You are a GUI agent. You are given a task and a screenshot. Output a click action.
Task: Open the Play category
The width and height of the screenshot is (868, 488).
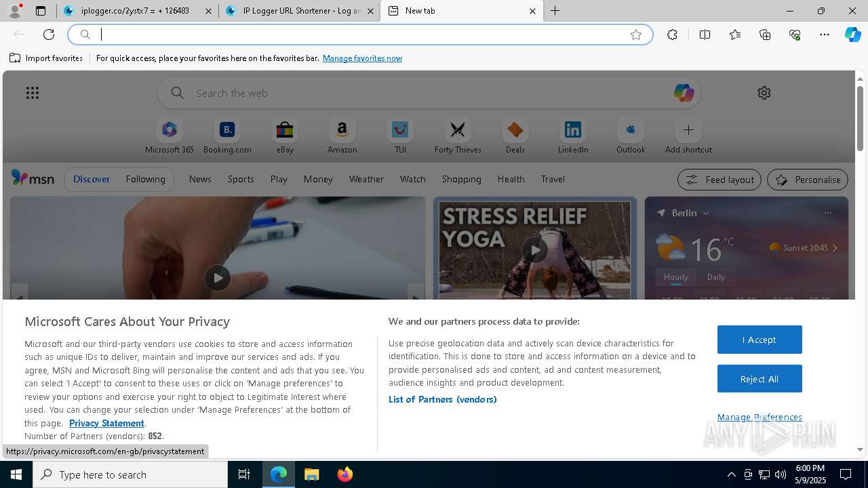(279, 179)
